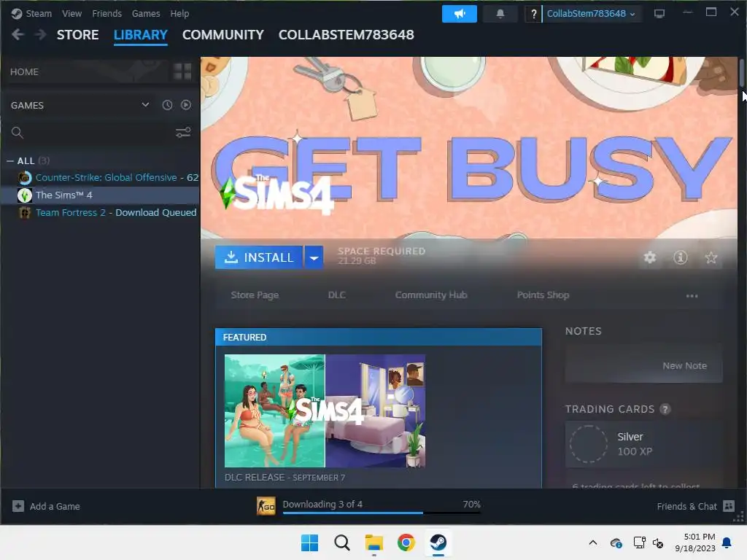
Task: Open the Games menu
Action: pyautogui.click(x=146, y=14)
